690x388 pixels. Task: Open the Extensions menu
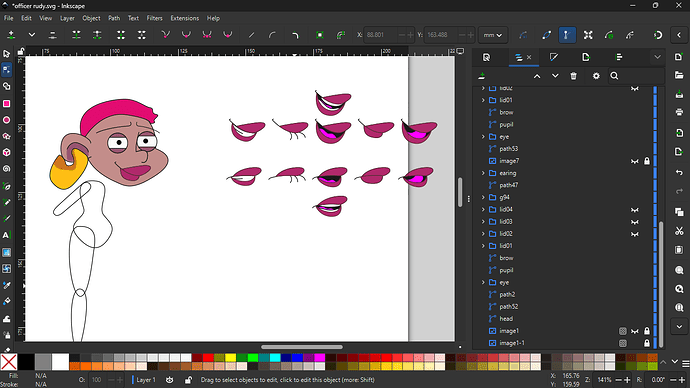[x=184, y=18]
